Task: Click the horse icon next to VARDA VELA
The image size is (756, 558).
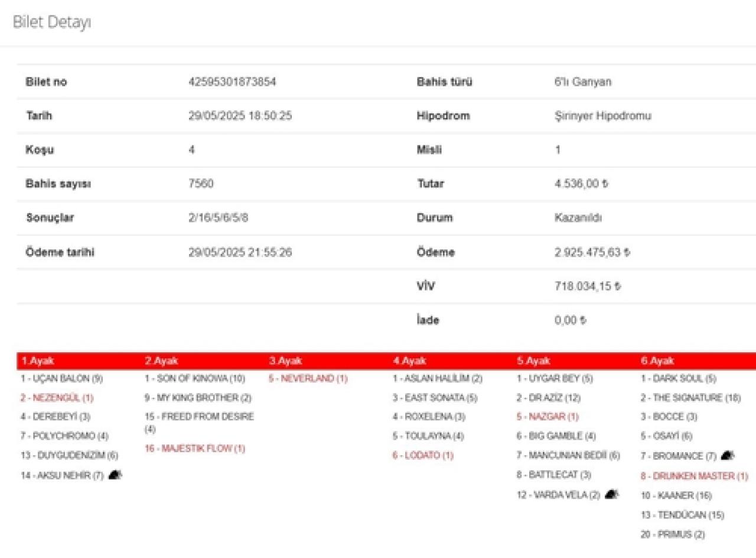Action: [x=612, y=495]
